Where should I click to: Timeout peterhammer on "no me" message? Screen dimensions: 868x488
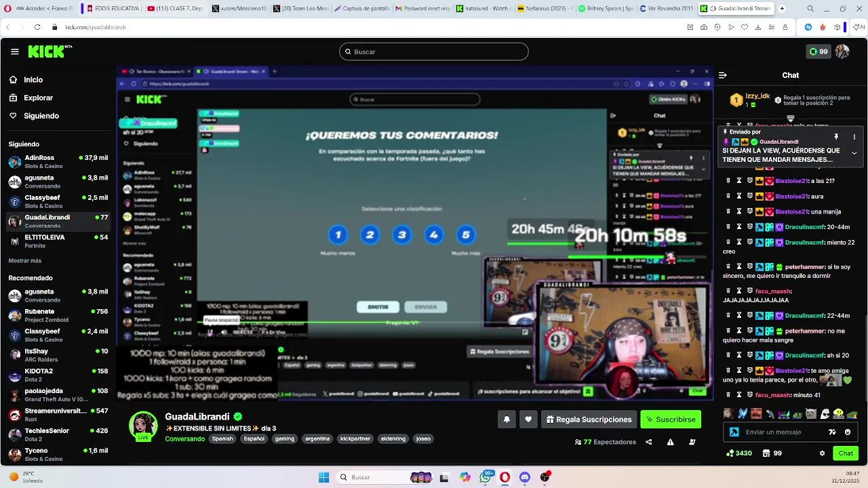pyautogui.click(x=739, y=331)
